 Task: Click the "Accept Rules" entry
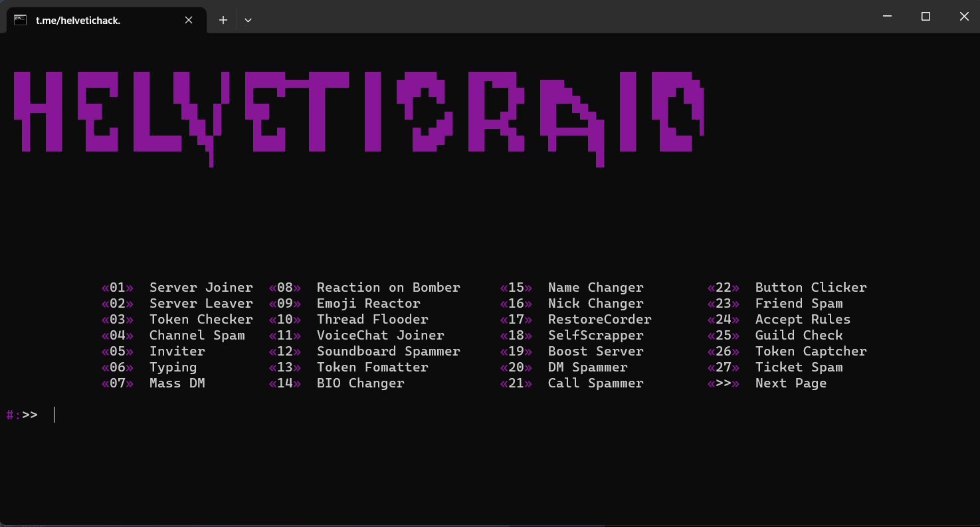(803, 320)
